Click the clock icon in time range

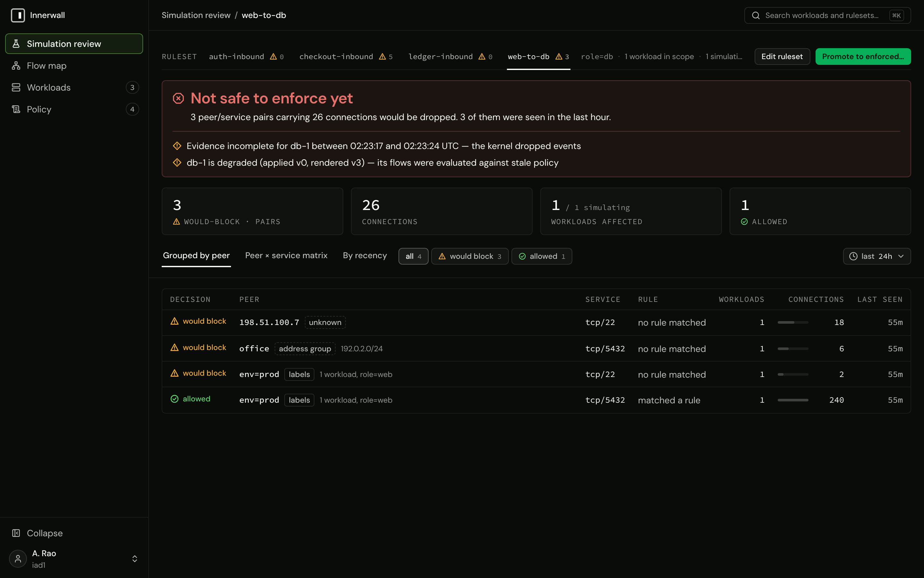tap(853, 256)
